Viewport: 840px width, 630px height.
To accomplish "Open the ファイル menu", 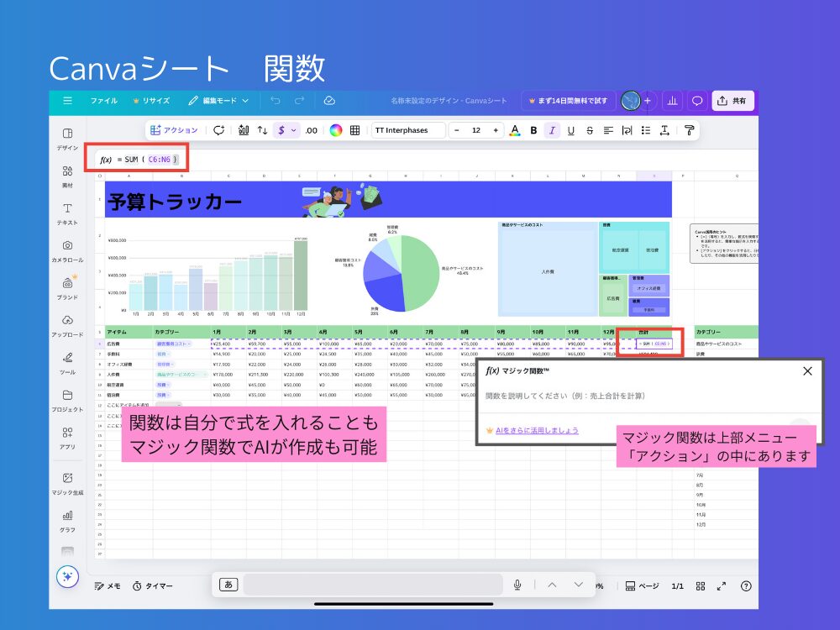I will 102,101.
